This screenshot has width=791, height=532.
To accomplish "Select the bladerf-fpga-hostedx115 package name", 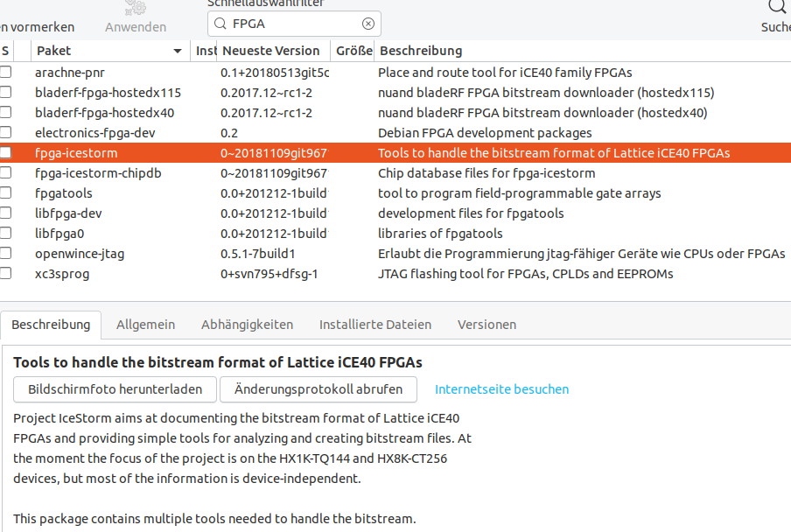I will click(x=108, y=93).
